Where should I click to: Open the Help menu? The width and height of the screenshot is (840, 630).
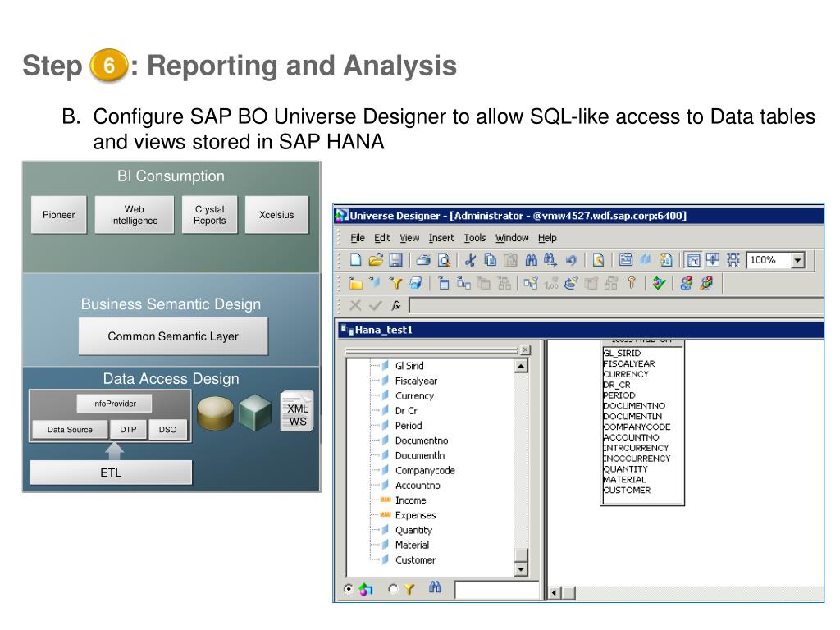point(547,238)
